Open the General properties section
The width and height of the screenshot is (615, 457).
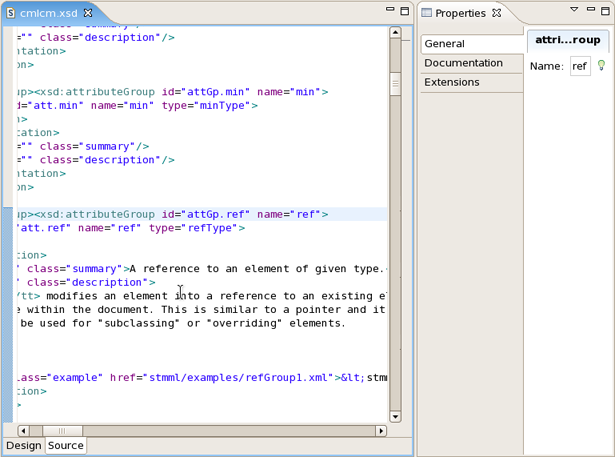[x=472, y=44]
